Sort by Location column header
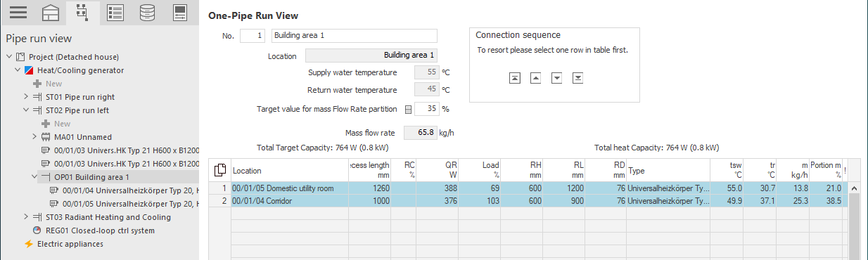The width and height of the screenshot is (868, 260). pos(289,170)
